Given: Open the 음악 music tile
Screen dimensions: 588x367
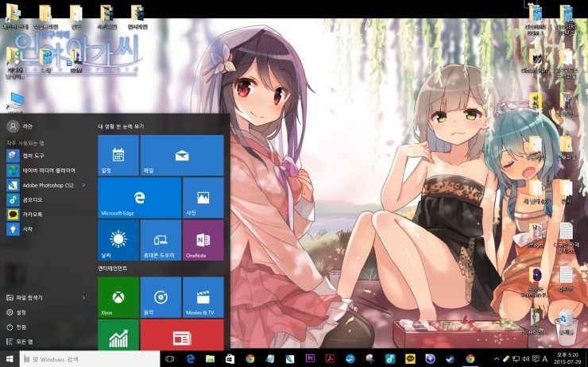Looking at the screenshot, I should (x=161, y=297).
